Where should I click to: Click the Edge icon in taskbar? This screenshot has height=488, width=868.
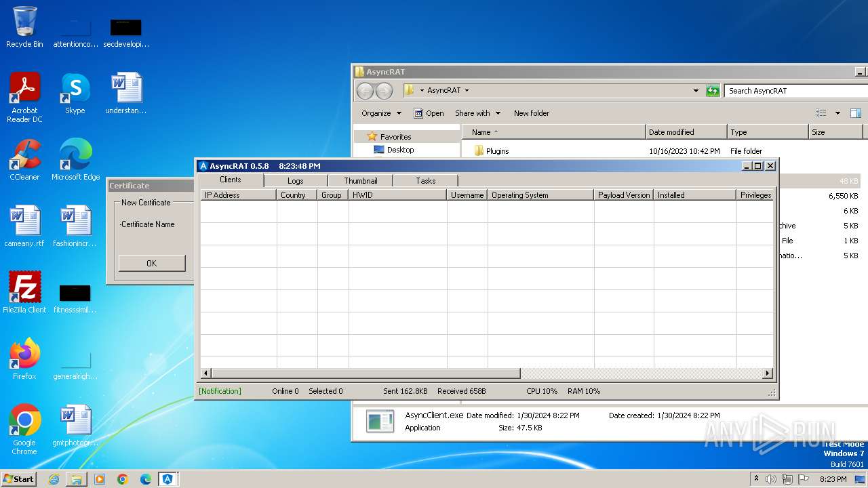pyautogui.click(x=146, y=479)
